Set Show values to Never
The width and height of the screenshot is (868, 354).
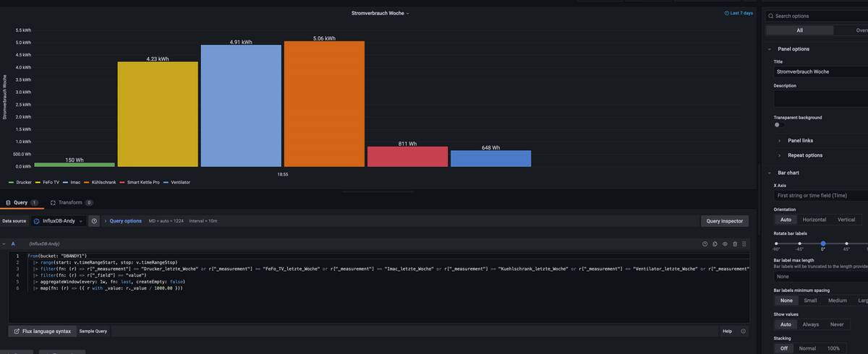pos(836,324)
